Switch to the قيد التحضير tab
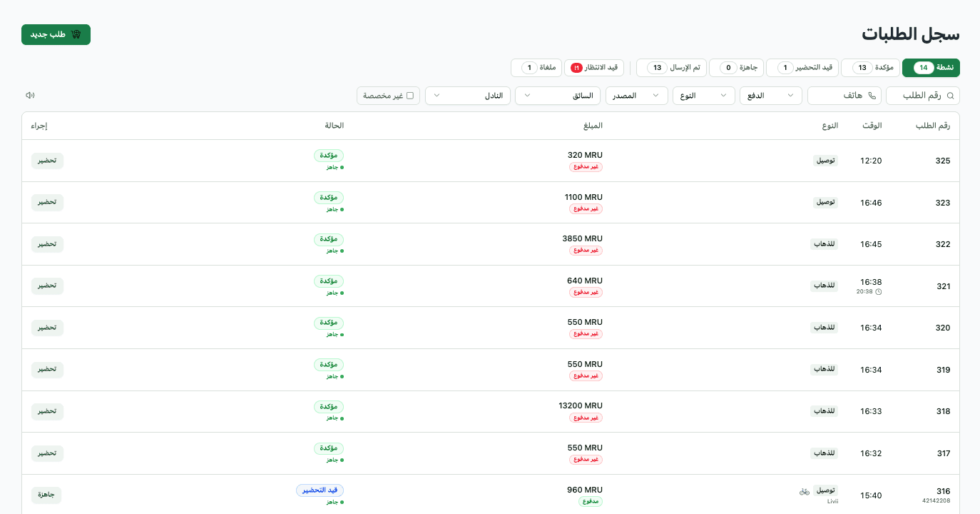 pyautogui.click(x=803, y=68)
